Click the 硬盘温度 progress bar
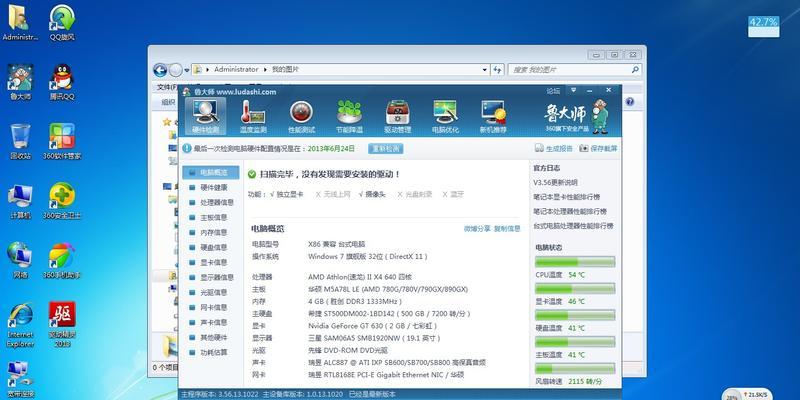The image size is (800, 400). coord(574,315)
